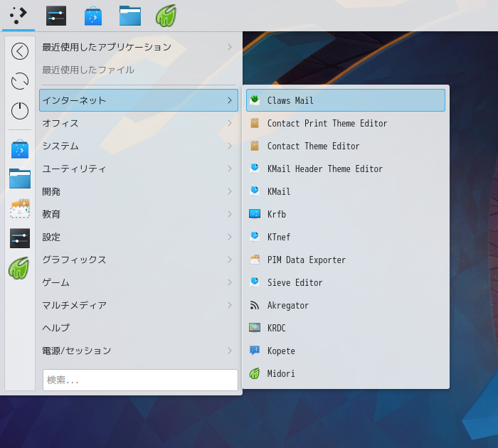Click the Kopete chat icon
Viewport: 498px width, 448px height.
255,351
